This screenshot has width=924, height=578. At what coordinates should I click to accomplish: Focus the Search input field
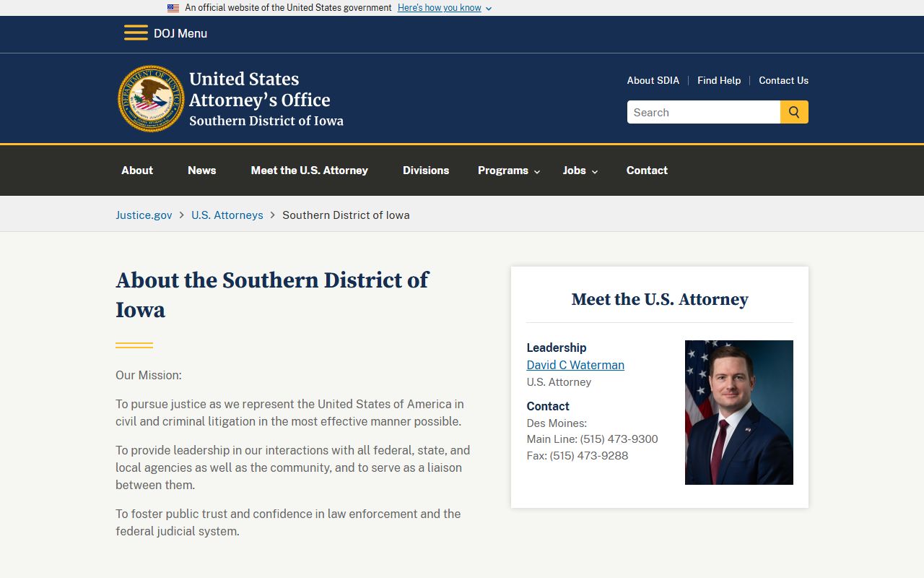(704, 112)
